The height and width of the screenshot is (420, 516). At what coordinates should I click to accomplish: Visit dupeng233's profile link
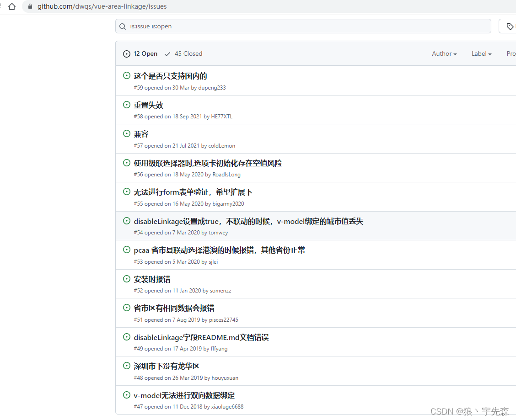(212, 87)
